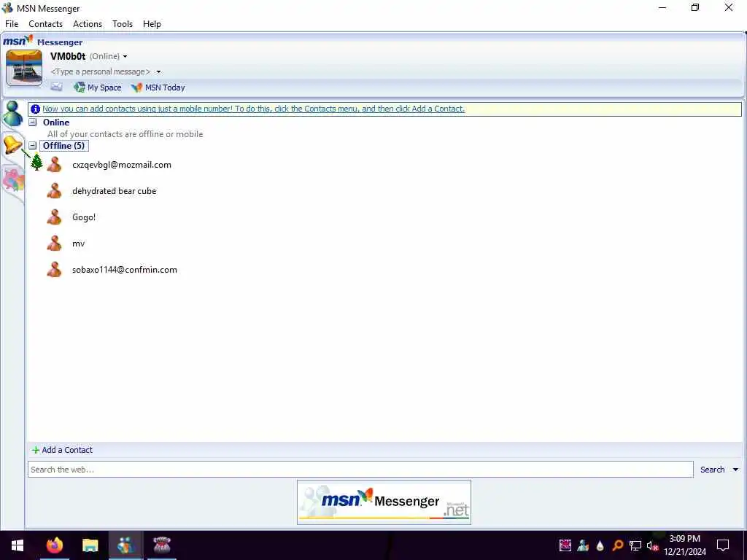The image size is (747, 560).
Task: Click the Online group header
Action: [56, 122]
